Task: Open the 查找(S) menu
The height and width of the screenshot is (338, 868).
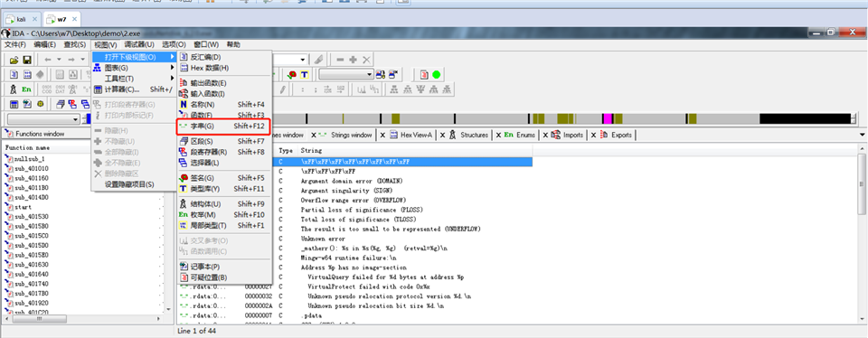Action: [x=75, y=44]
